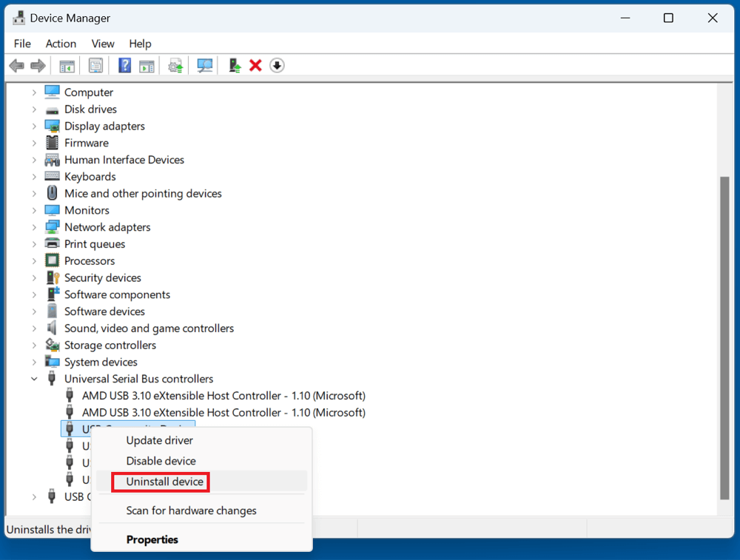Open the Help icon in the toolbar
Viewport: 740px width, 560px height.
point(124,65)
